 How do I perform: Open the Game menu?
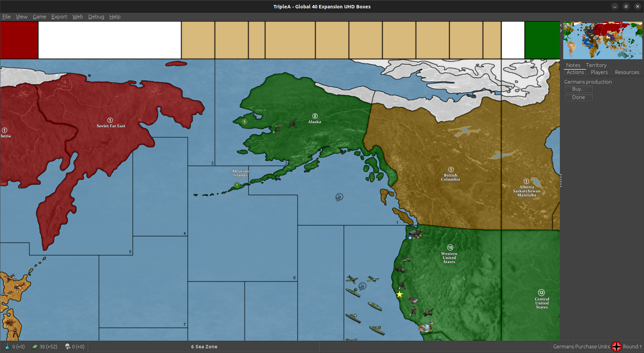39,17
